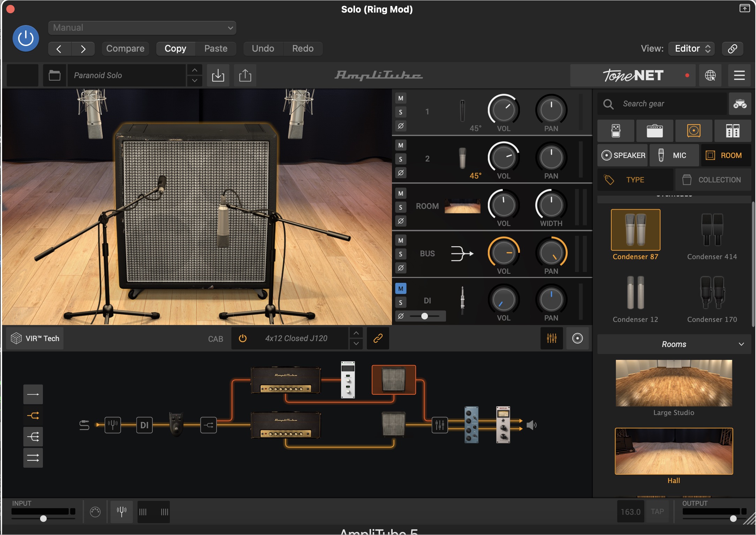Select the TYPE filter tab
This screenshot has width=756, height=535.
point(635,180)
